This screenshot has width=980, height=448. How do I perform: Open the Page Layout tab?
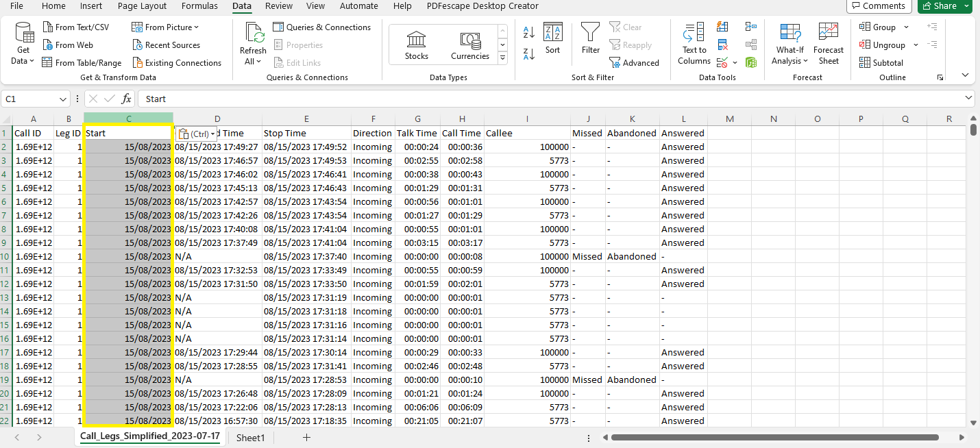(x=143, y=6)
